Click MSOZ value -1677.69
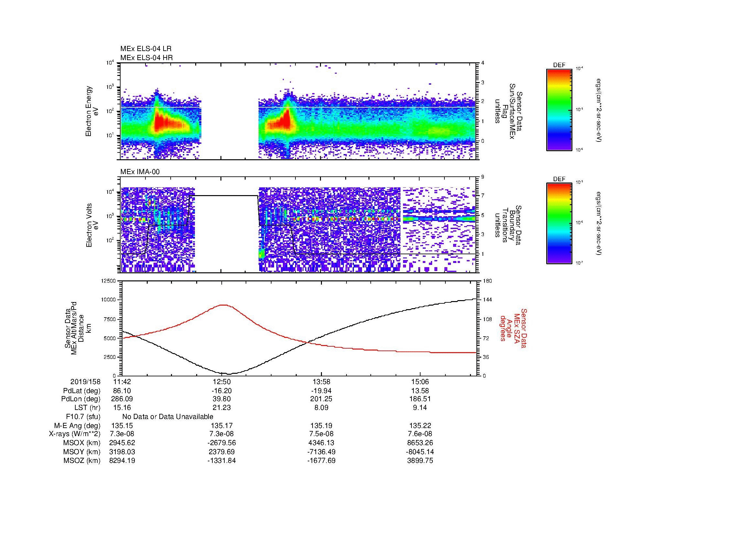Image resolution: width=756 pixels, height=534 pixels. (x=321, y=461)
